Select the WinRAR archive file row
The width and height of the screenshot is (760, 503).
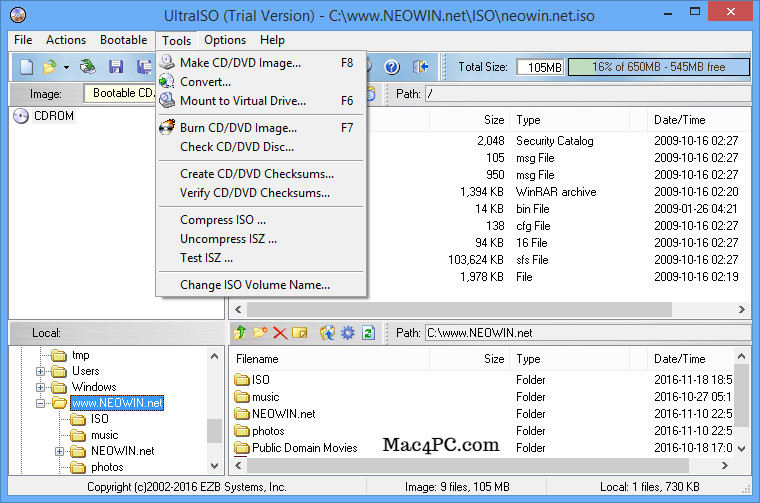click(x=490, y=192)
